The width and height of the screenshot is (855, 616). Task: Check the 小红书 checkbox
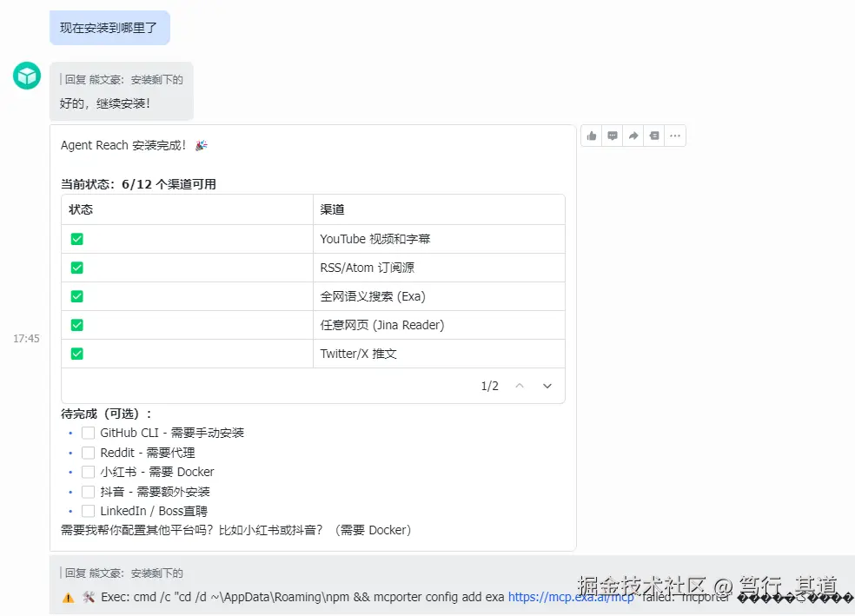click(88, 470)
